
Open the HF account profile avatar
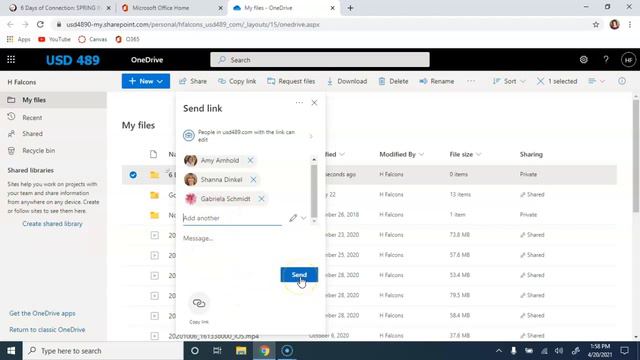click(x=628, y=60)
